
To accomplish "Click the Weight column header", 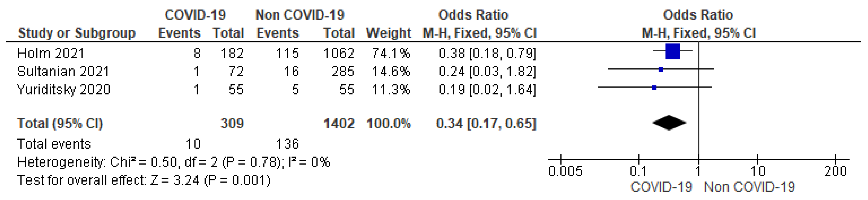I will pyautogui.click(x=388, y=33).
